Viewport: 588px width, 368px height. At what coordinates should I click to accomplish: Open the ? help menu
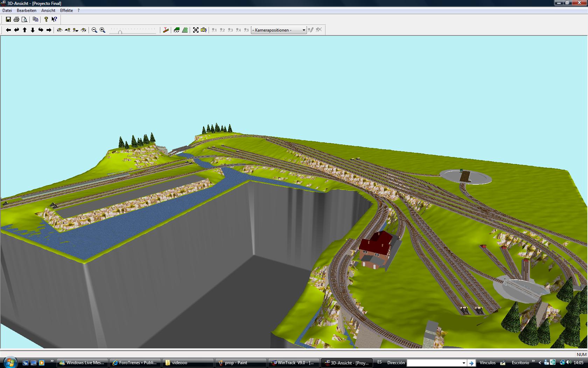79,11
